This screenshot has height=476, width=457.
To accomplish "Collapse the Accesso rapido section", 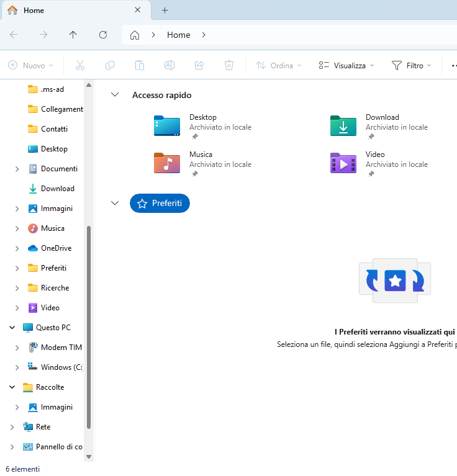I will coord(115,95).
